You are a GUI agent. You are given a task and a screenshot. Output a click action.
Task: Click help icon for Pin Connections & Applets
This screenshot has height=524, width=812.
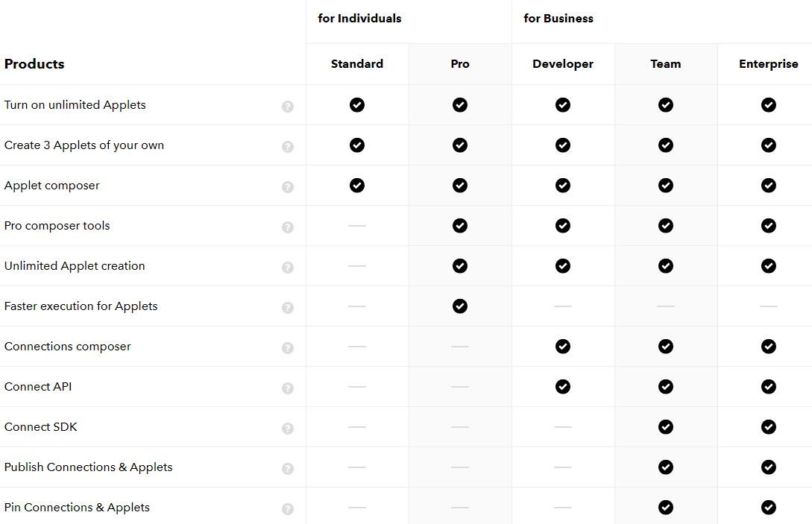click(288, 509)
